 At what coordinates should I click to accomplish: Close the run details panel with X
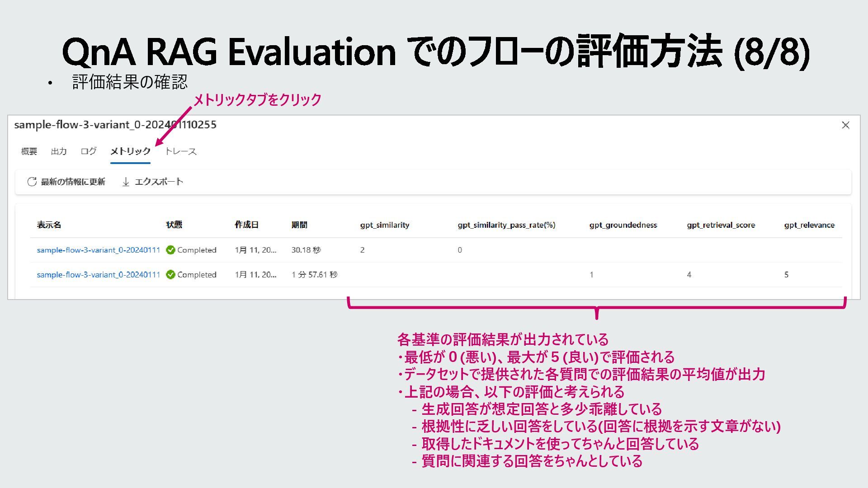pos(845,125)
